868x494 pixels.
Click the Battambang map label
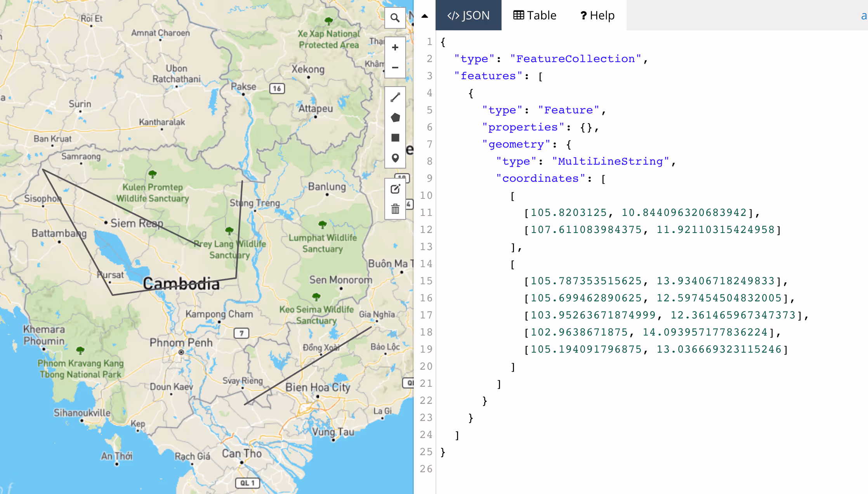[x=59, y=233]
